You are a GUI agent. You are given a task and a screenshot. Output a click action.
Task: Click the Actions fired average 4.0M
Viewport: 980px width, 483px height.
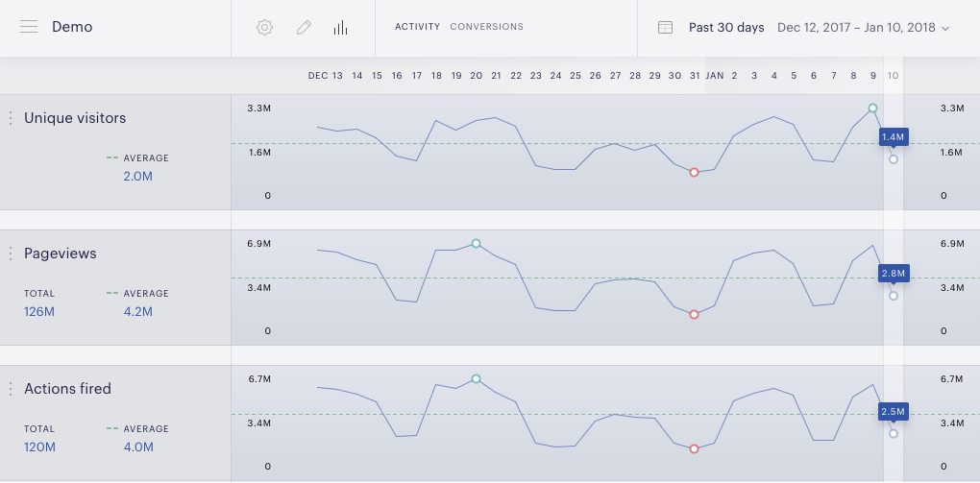click(x=138, y=447)
